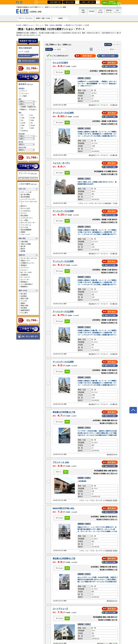Open the rent 下限なし dropdown
The height and width of the screenshot is (644, 138).
(x=27, y=102)
